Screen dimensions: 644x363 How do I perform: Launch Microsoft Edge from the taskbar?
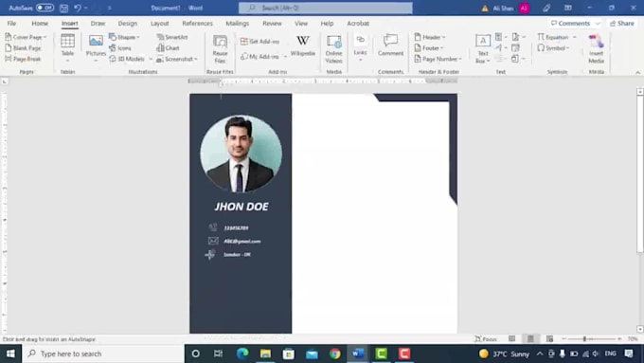coord(242,354)
